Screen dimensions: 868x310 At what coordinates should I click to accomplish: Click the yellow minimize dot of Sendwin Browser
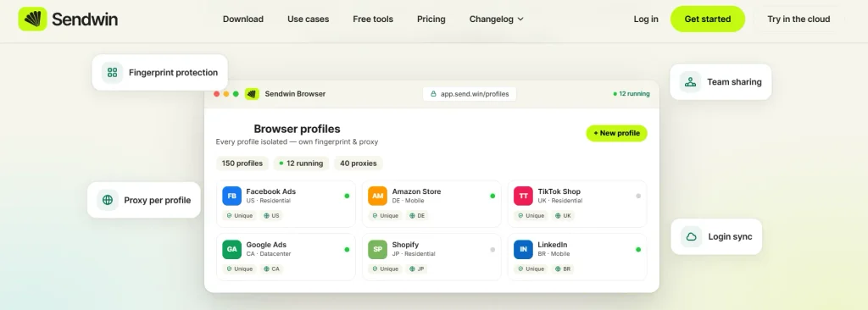click(x=225, y=93)
